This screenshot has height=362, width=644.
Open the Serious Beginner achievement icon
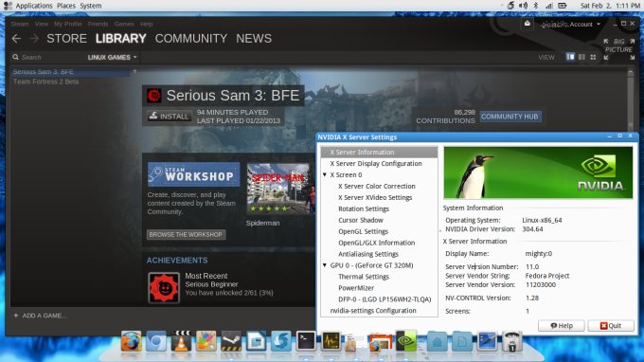[164, 288]
